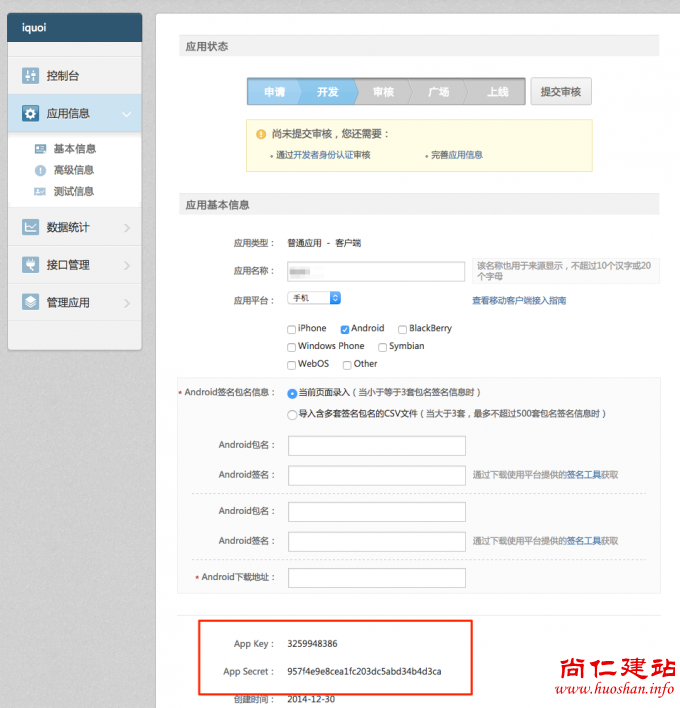This screenshot has width=680, height=708.
Task: Click the 高级信息 info icon
Action: point(40,170)
